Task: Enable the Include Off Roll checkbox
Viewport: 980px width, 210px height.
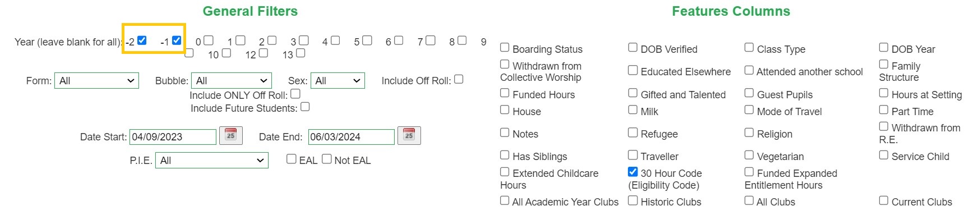Action: (459, 79)
